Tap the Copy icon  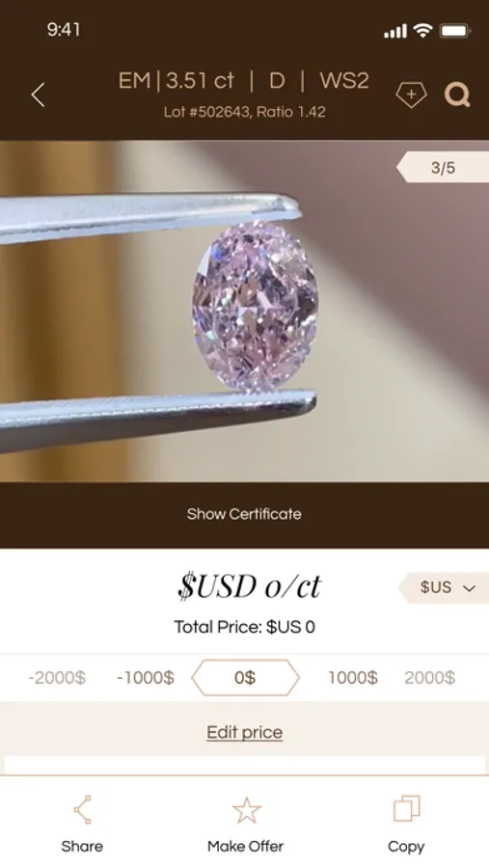(x=406, y=809)
